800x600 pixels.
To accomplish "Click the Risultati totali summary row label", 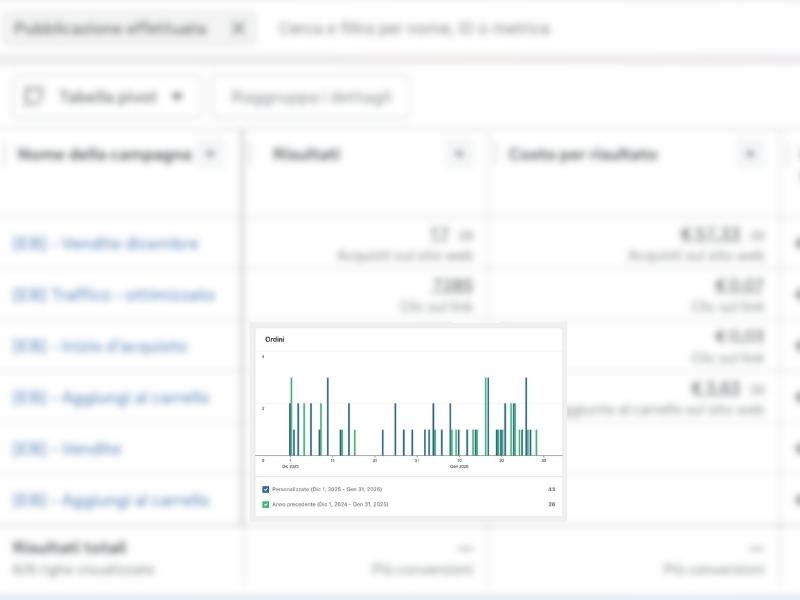I will 69,548.
